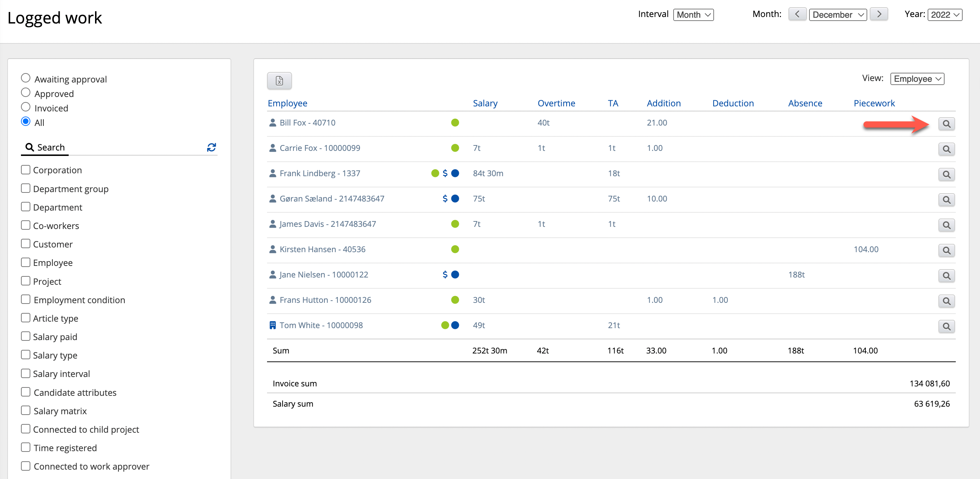Click building icon next to Tom White

click(x=272, y=325)
